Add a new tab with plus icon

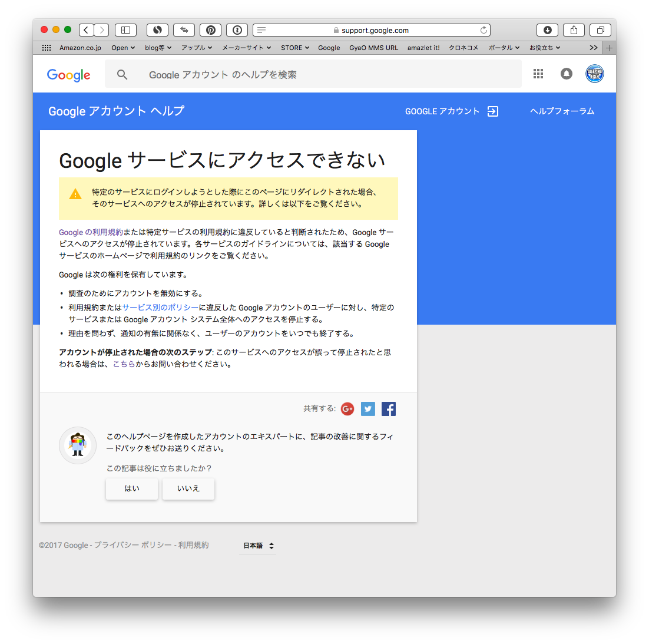tap(610, 48)
